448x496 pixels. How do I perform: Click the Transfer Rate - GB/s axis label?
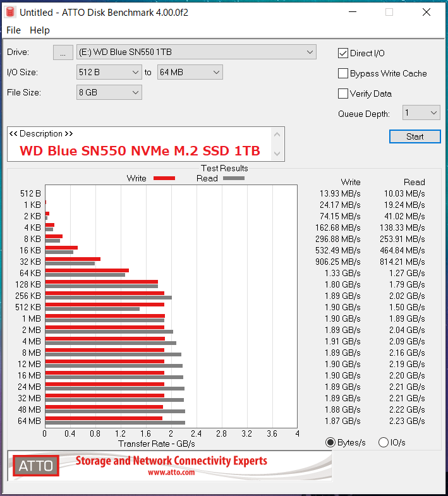click(157, 444)
